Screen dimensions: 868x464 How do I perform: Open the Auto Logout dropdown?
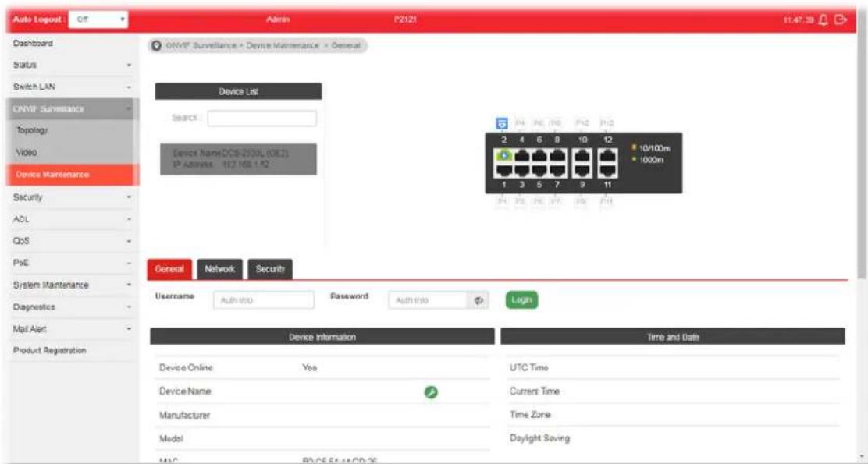[x=99, y=19]
